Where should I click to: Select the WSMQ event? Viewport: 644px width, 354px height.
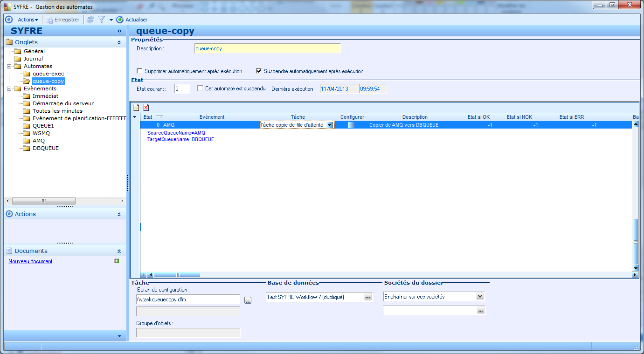click(x=41, y=133)
